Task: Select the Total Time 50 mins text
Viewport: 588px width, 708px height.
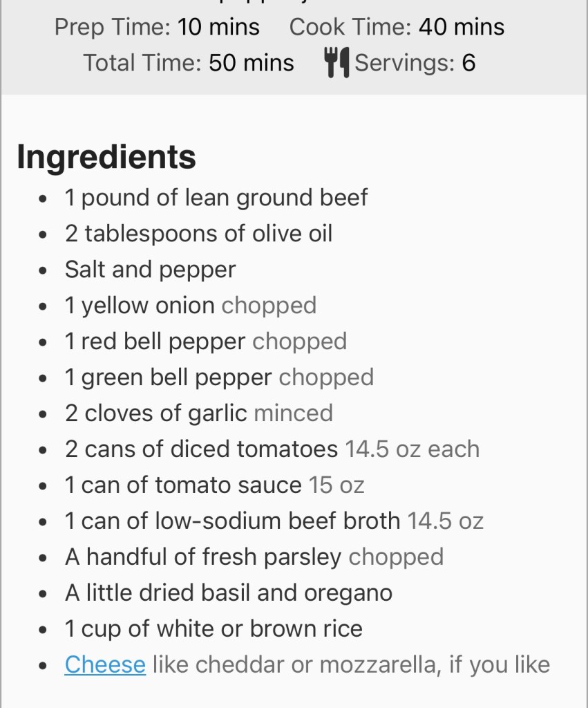Action: [189, 63]
